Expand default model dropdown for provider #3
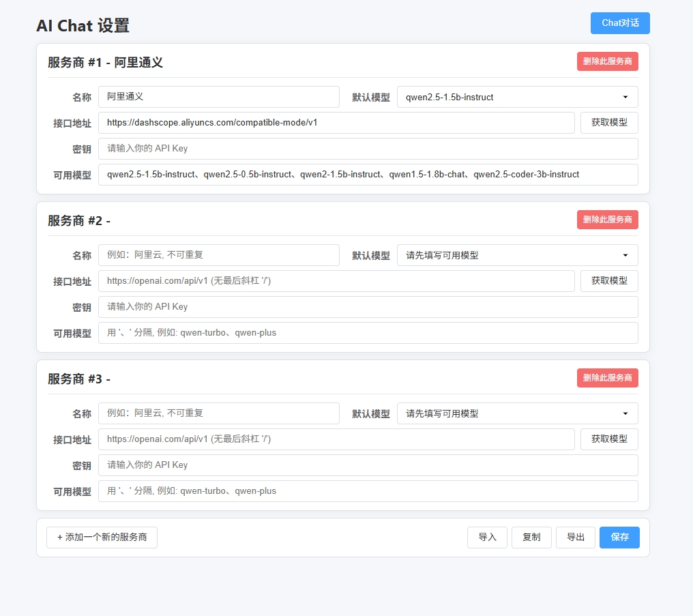 tap(517, 413)
